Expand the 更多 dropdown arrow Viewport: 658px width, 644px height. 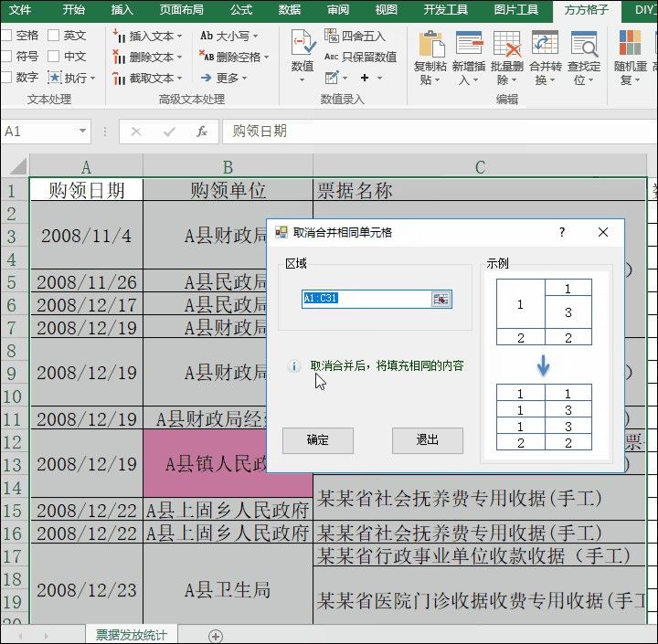pos(245,78)
